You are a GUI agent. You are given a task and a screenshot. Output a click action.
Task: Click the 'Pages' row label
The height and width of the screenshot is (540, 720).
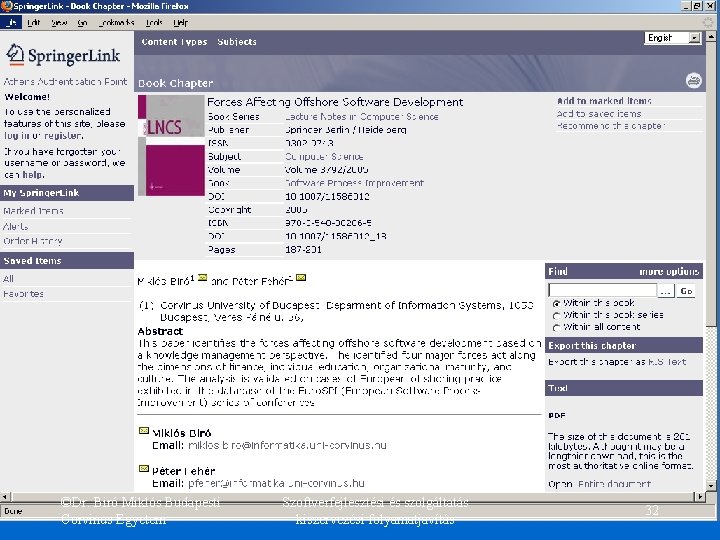point(222,250)
